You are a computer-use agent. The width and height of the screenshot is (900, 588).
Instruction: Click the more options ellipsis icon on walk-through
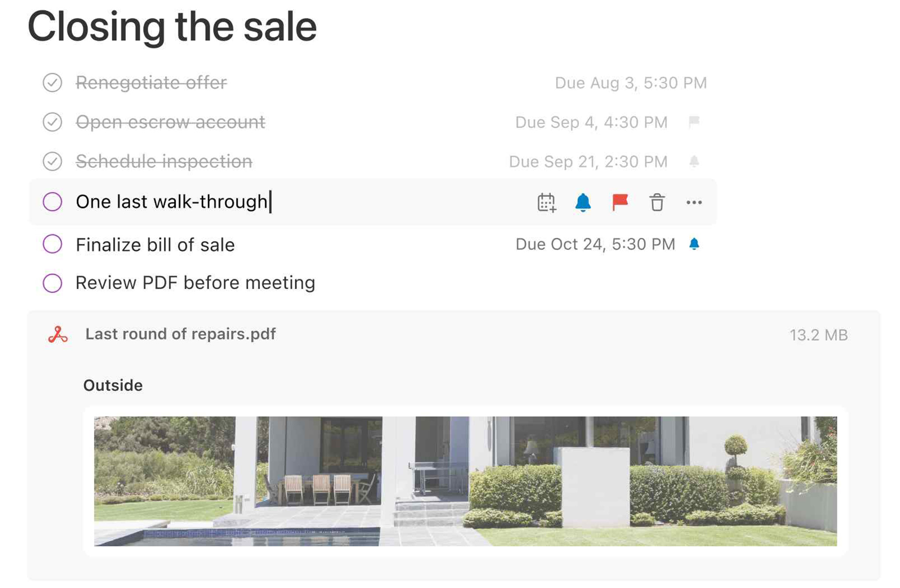pos(693,202)
